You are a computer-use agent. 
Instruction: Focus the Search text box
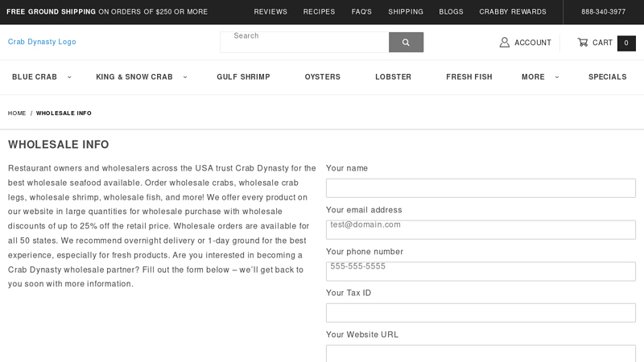304,42
